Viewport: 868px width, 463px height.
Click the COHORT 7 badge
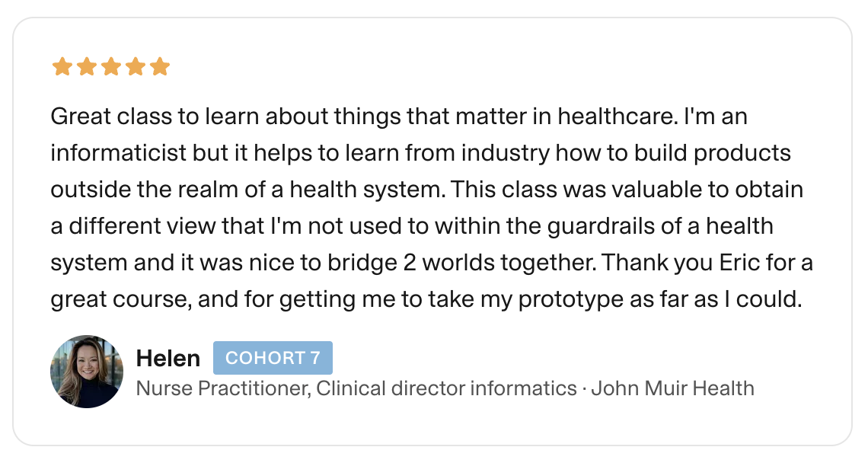pyautogui.click(x=273, y=358)
